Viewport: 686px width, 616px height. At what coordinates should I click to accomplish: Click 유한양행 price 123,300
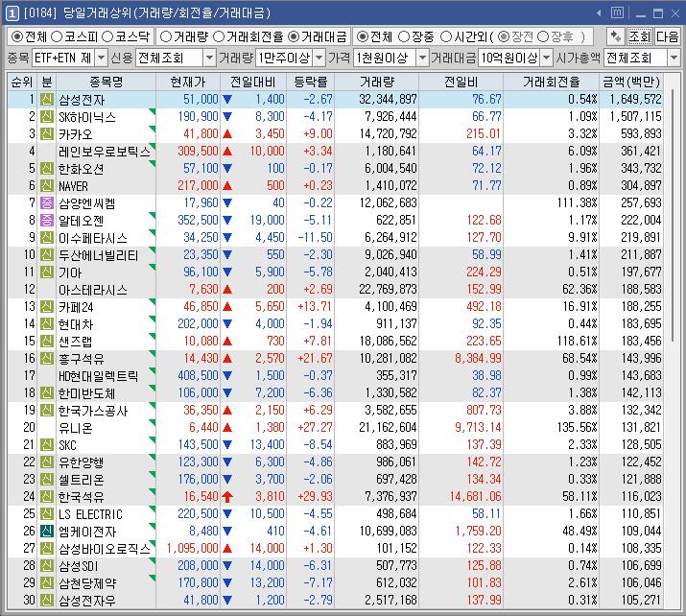point(198,462)
